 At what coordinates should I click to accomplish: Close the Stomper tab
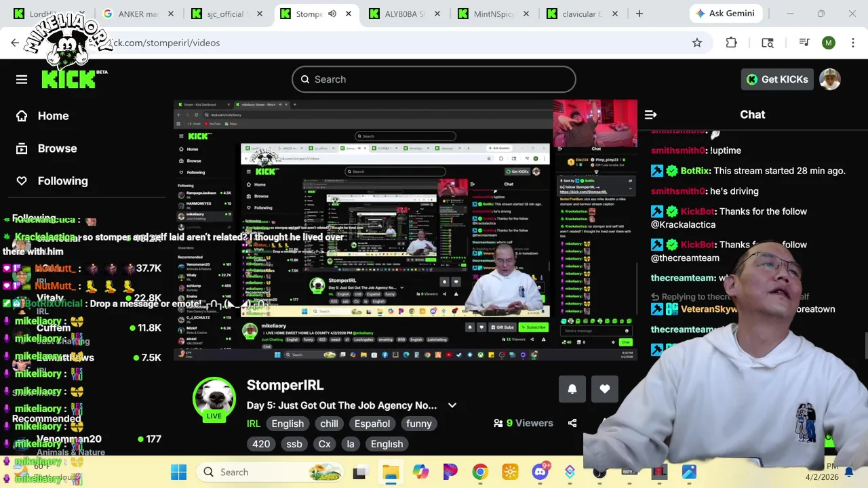(349, 14)
